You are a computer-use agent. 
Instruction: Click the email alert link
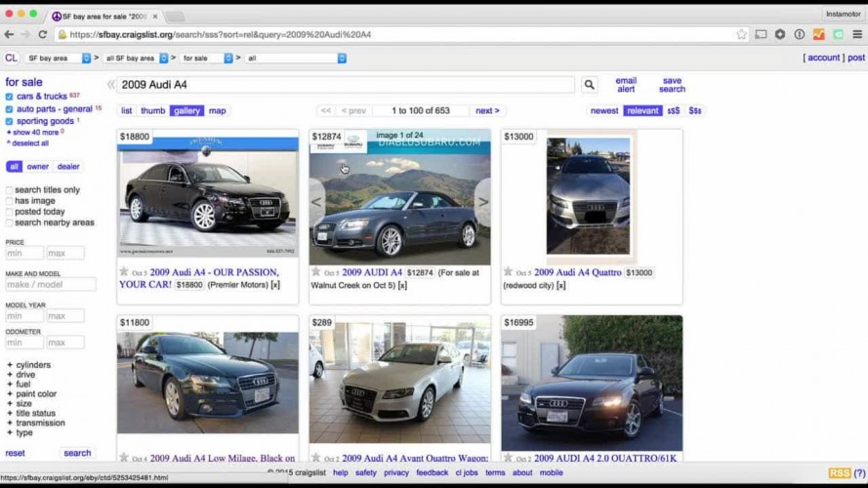(x=626, y=85)
